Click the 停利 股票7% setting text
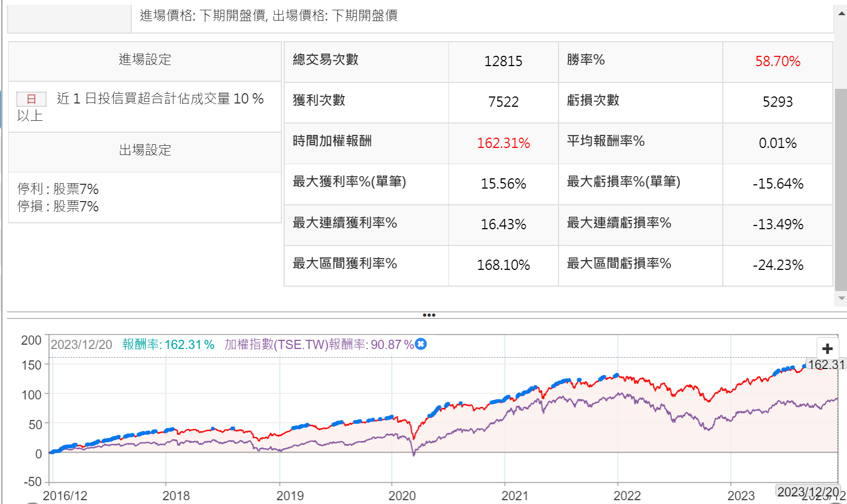Screen dimensions: 847x504 58,189
